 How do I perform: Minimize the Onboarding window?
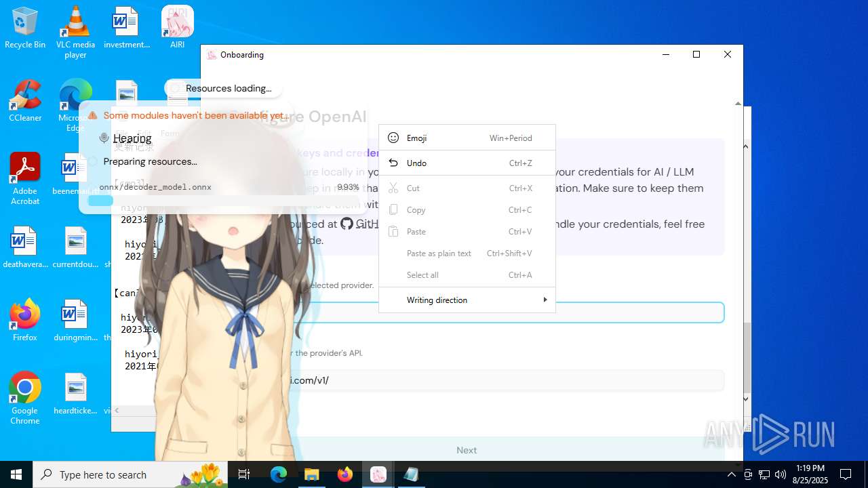[x=665, y=54]
